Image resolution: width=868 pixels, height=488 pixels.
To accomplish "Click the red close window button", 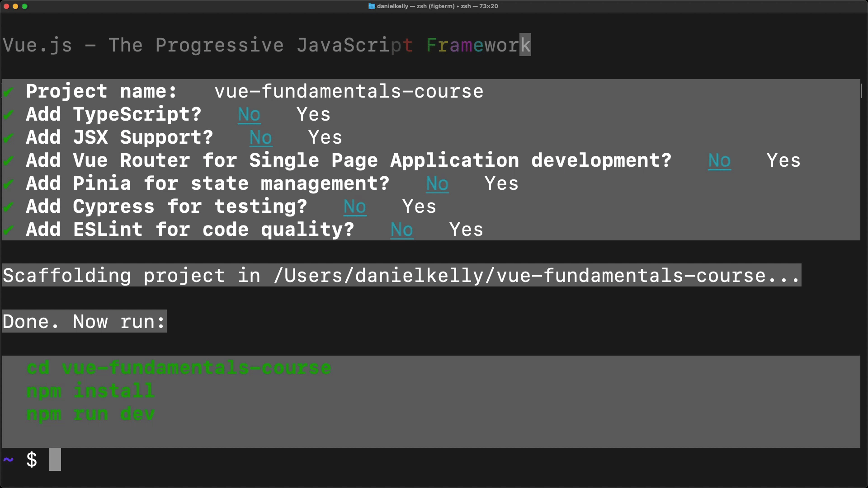I will point(6,6).
